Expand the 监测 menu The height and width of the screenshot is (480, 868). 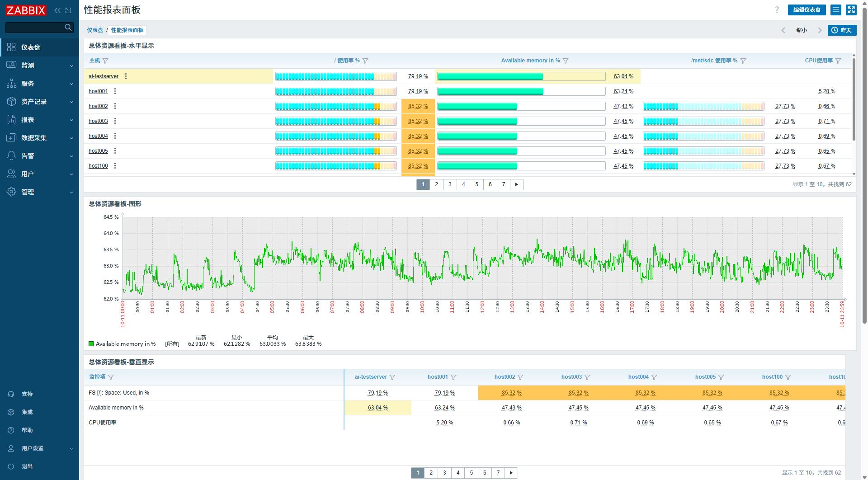[39, 66]
